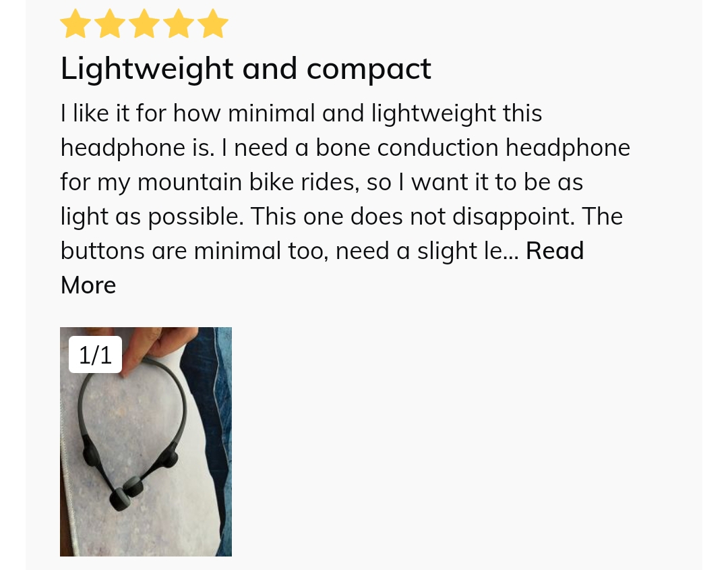Screen dimensions: 728x570
Task: Click the first yellow rating star
Action: coord(75,24)
